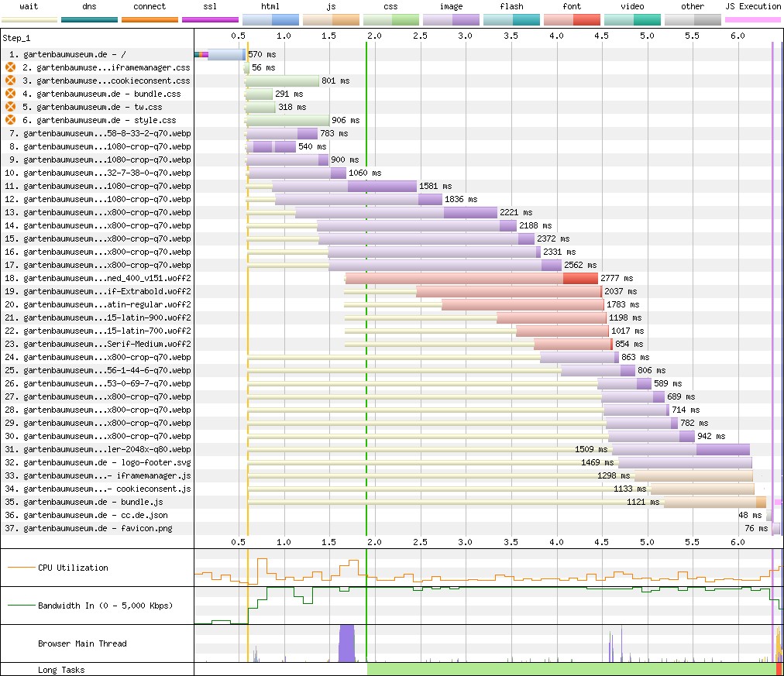This screenshot has width=784, height=676.
Task: Click the green Long Tasks bar
Action: pos(572,670)
